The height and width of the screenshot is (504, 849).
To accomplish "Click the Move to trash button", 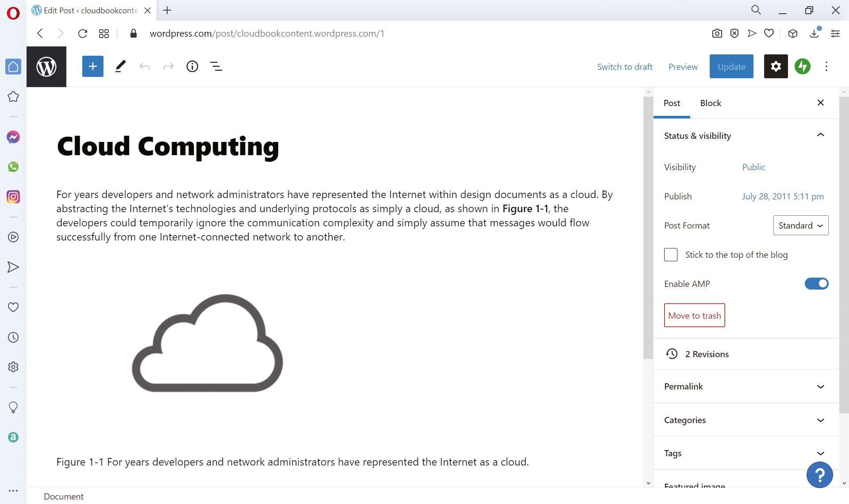I will pyautogui.click(x=694, y=315).
